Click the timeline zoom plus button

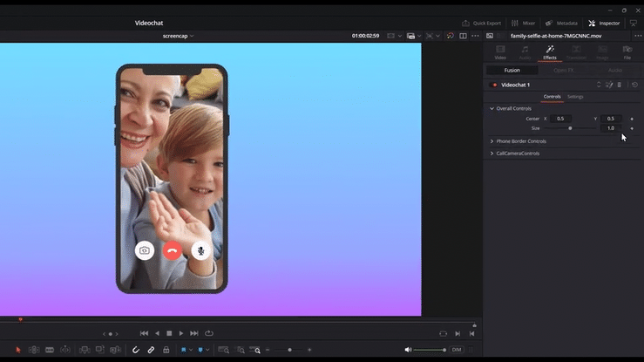pos(309,350)
